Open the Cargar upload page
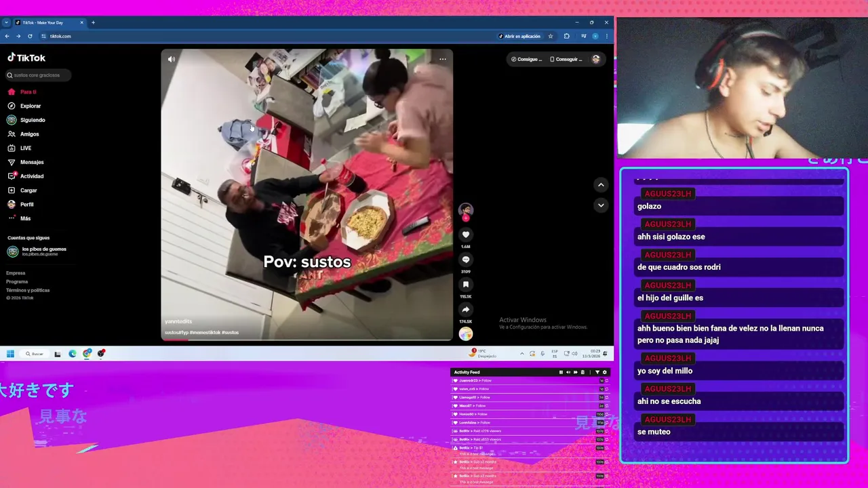868x488 pixels. pyautogui.click(x=22, y=190)
